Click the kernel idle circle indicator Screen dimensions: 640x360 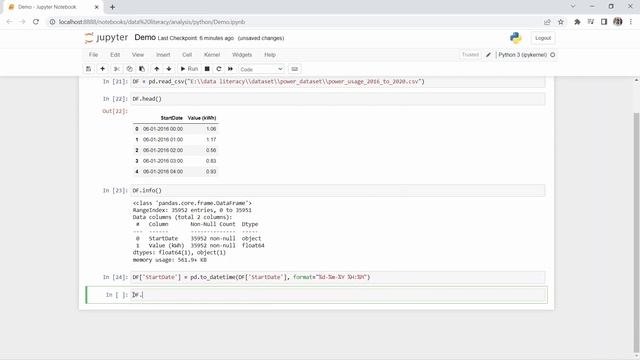click(x=553, y=55)
